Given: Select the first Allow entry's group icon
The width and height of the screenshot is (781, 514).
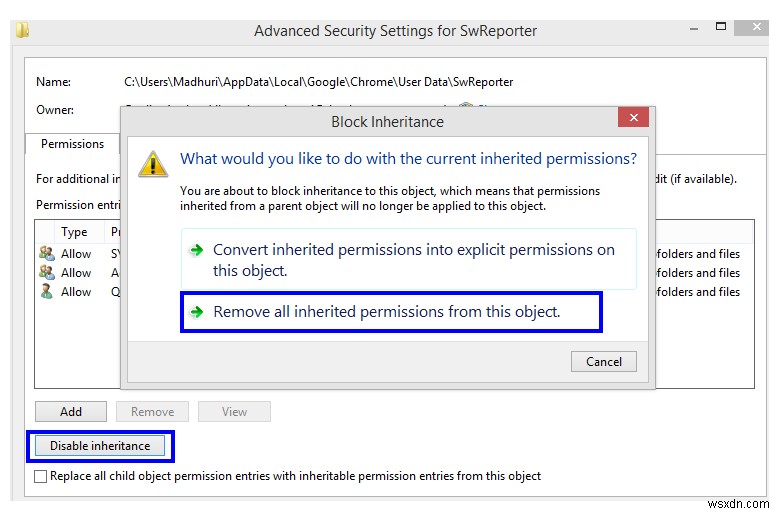Looking at the screenshot, I should (46, 254).
